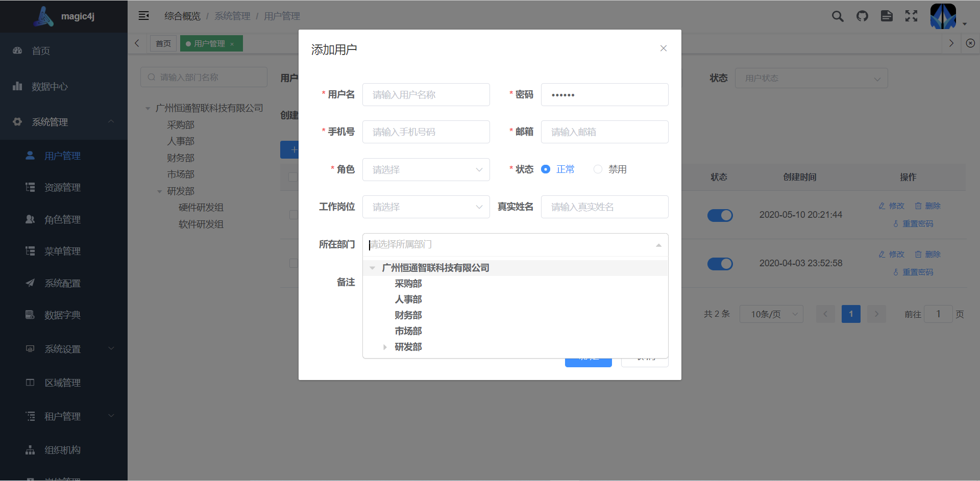Click 修改 for the 2020-05-10 row
980x481 pixels.
click(x=891, y=206)
